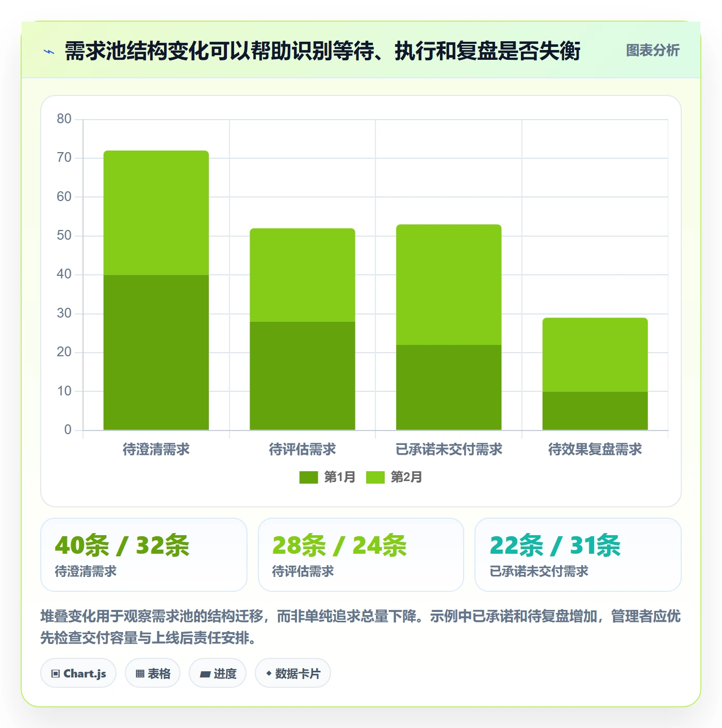722x728 pixels.
Task: Click the bar icon in 进度 chip
Action: click(205, 674)
